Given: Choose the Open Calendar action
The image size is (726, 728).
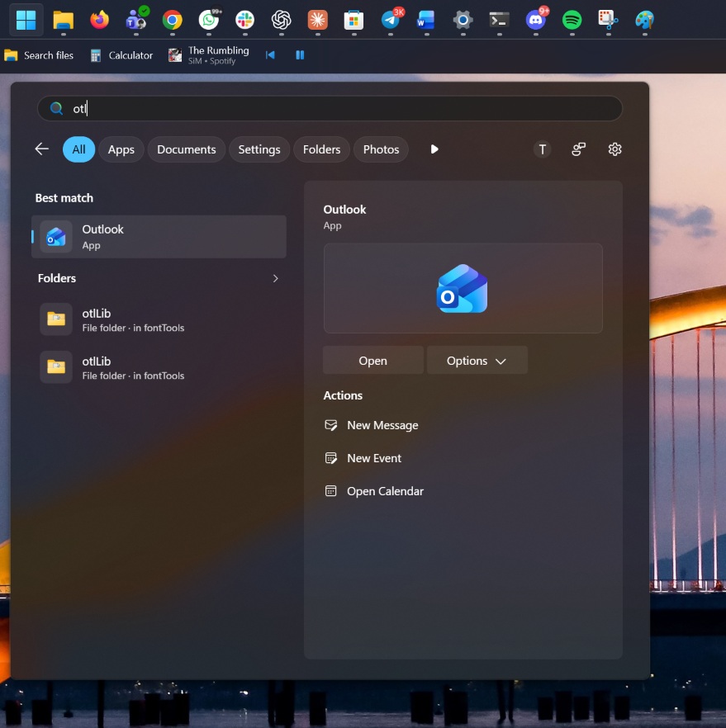Looking at the screenshot, I should pos(374,491).
